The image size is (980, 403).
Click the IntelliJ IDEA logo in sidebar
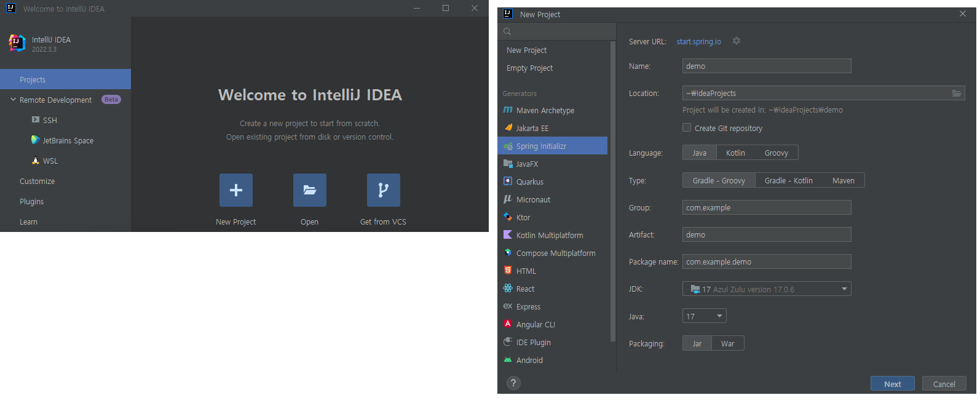(17, 43)
